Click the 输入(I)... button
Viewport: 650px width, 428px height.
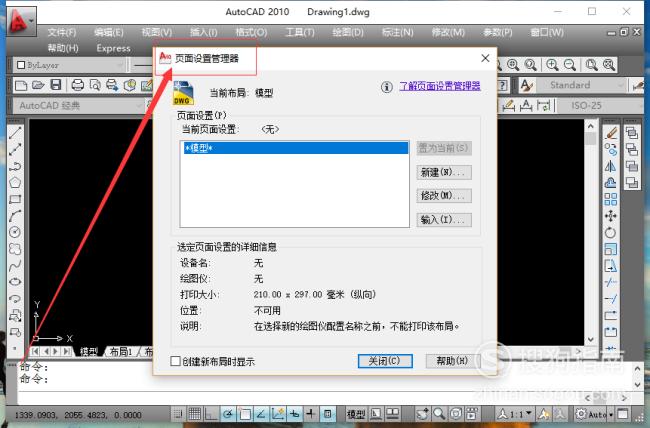point(444,219)
